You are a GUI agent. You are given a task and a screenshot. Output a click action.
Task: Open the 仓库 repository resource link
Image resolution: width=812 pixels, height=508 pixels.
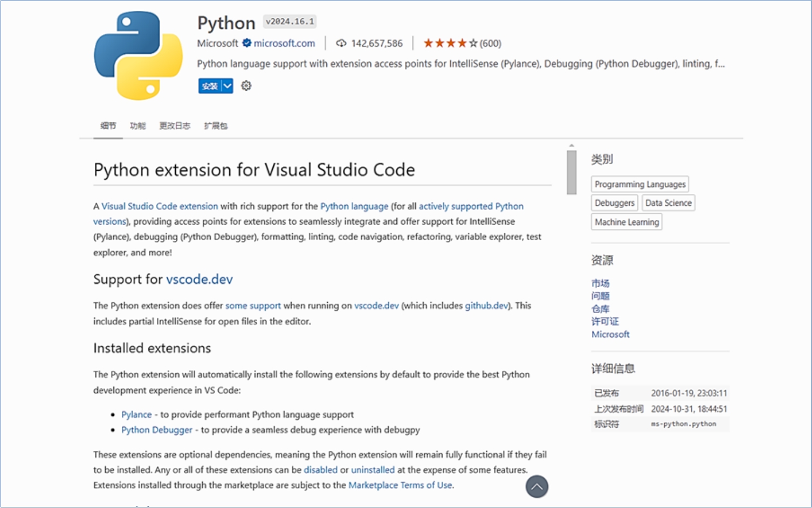600,309
